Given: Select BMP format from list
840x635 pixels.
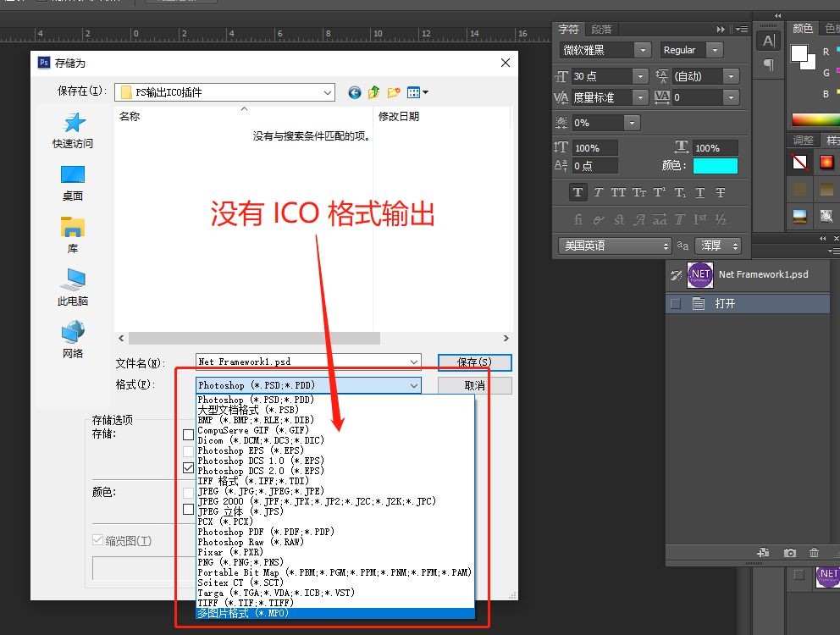Looking at the screenshot, I should point(335,420).
